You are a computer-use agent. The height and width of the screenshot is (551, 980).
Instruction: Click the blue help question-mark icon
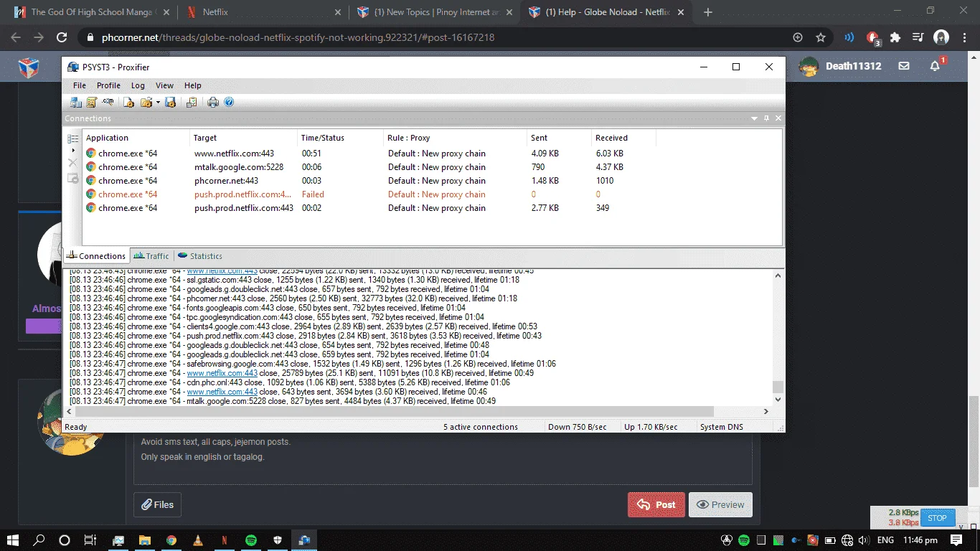coord(229,103)
